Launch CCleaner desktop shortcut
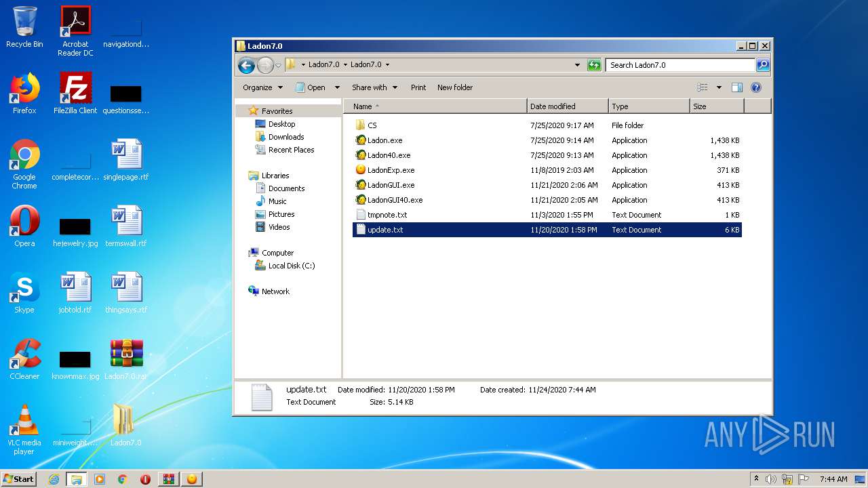Viewport: 868px width, 488px height. 24,359
